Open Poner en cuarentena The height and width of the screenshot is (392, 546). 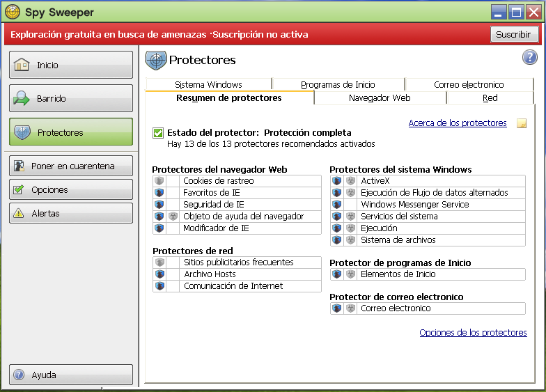click(x=71, y=166)
